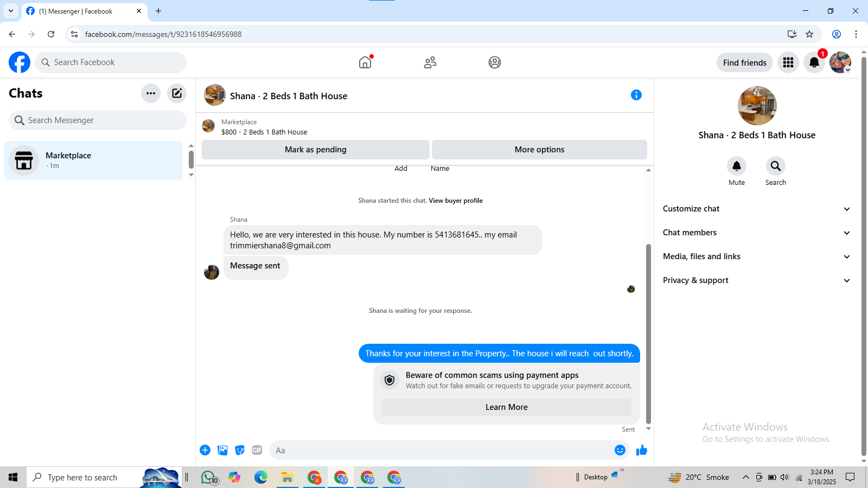Click Learn More about scams

click(507, 407)
